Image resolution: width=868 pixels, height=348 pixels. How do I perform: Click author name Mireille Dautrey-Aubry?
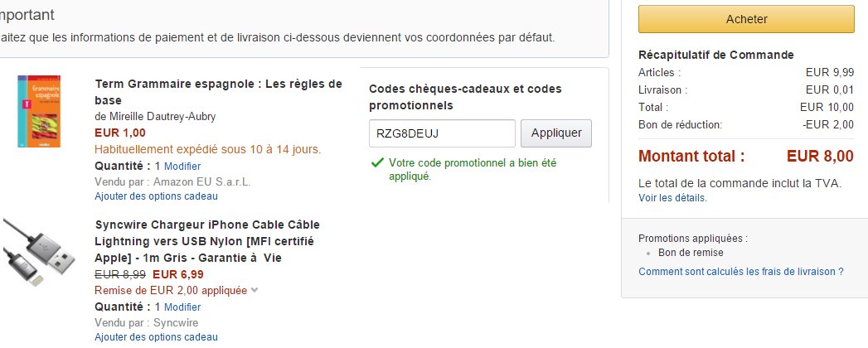coord(155,116)
